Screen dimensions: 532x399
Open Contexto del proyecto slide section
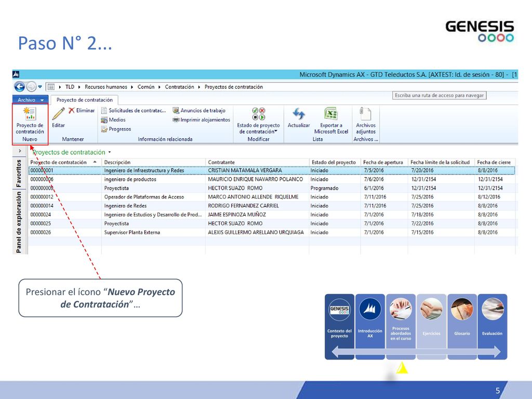pos(340,326)
